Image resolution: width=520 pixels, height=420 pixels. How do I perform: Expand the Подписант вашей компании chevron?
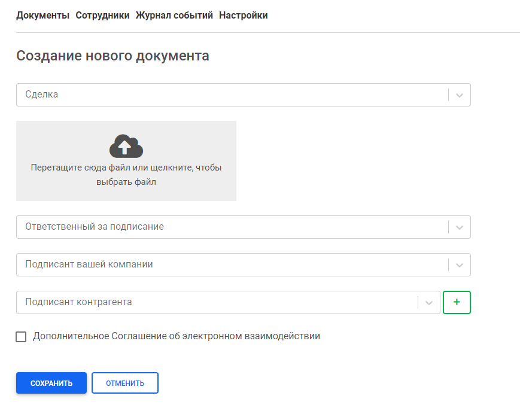[x=460, y=265]
